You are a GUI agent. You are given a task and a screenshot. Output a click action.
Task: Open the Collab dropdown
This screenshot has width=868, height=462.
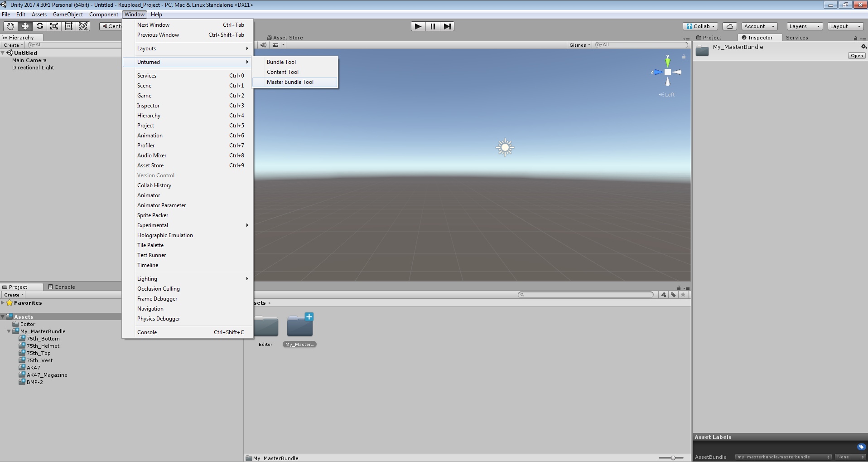(700, 26)
